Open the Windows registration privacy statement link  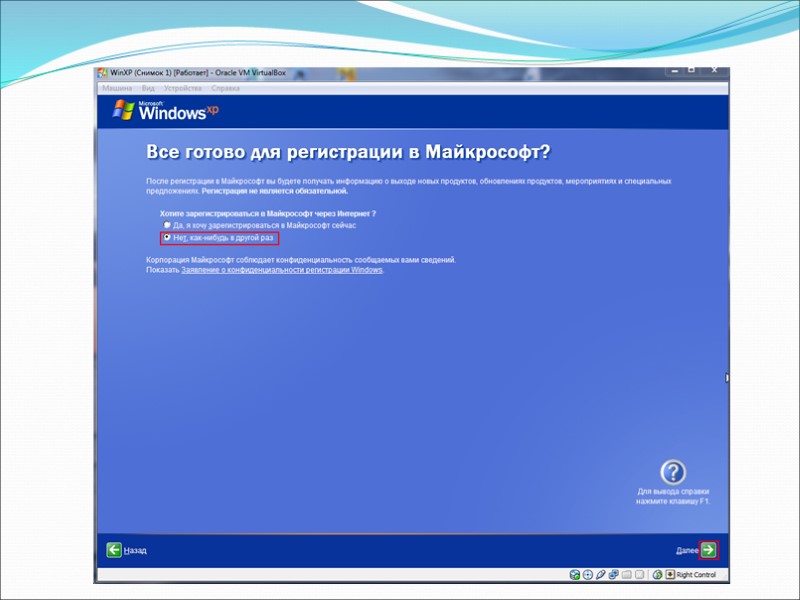[282, 270]
